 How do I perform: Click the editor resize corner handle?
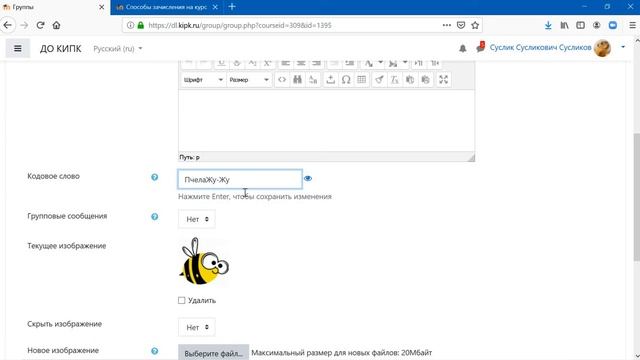pos(471,158)
